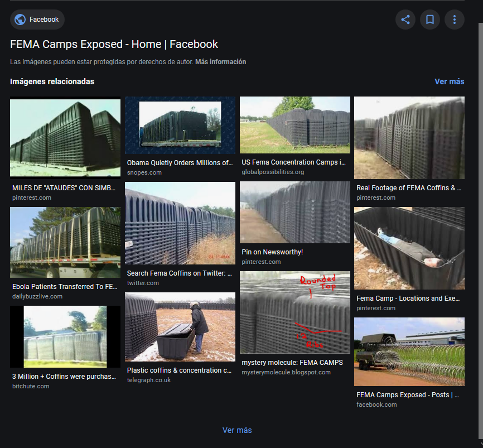Image resolution: width=483 pixels, height=448 pixels.
Task: Open the bitchute 3 Million Coffins thumbnail
Action: (65, 336)
